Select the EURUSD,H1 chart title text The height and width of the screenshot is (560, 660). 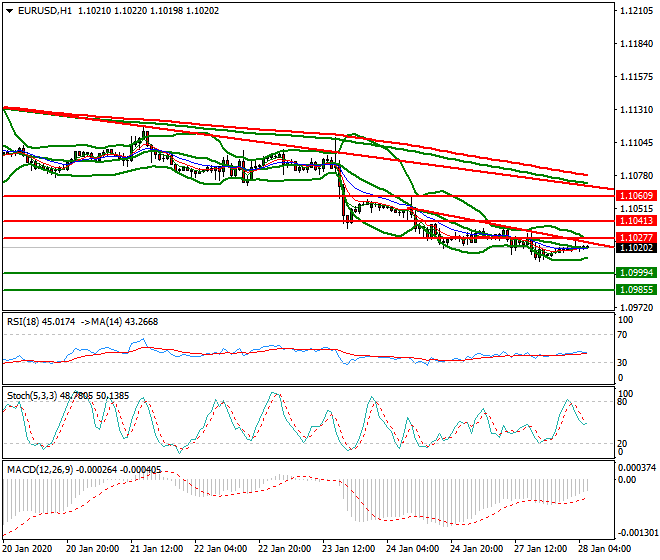45,11
